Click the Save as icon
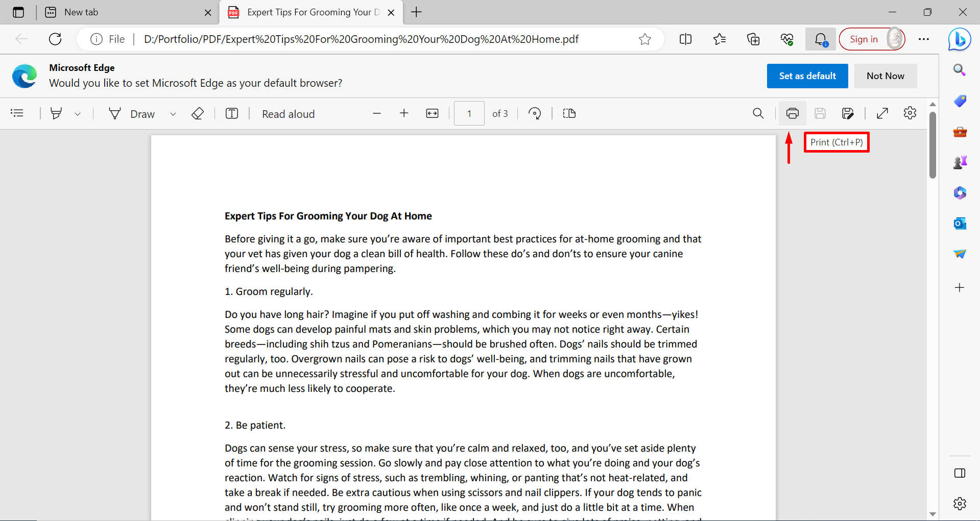980x521 pixels. pyautogui.click(x=848, y=113)
